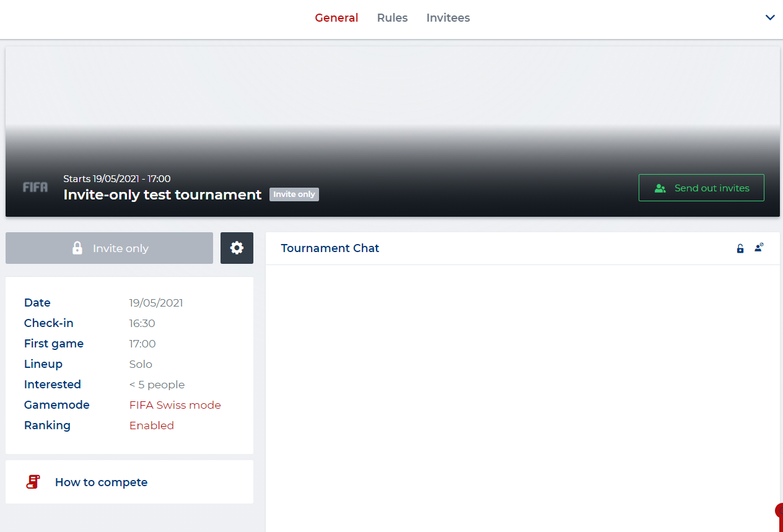783x532 pixels.
Task: Click the unlocked padlock icon in Tournament Chat
Action: [x=740, y=248]
